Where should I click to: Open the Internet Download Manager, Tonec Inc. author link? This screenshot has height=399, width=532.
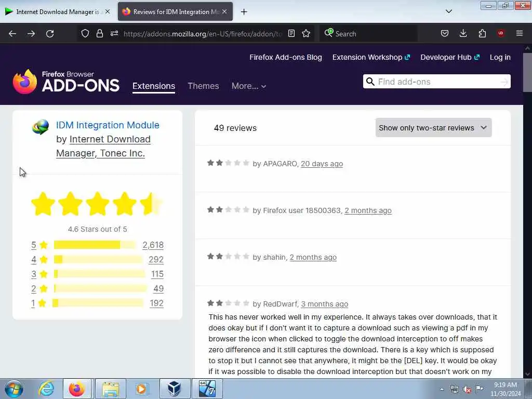pos(103,146)
